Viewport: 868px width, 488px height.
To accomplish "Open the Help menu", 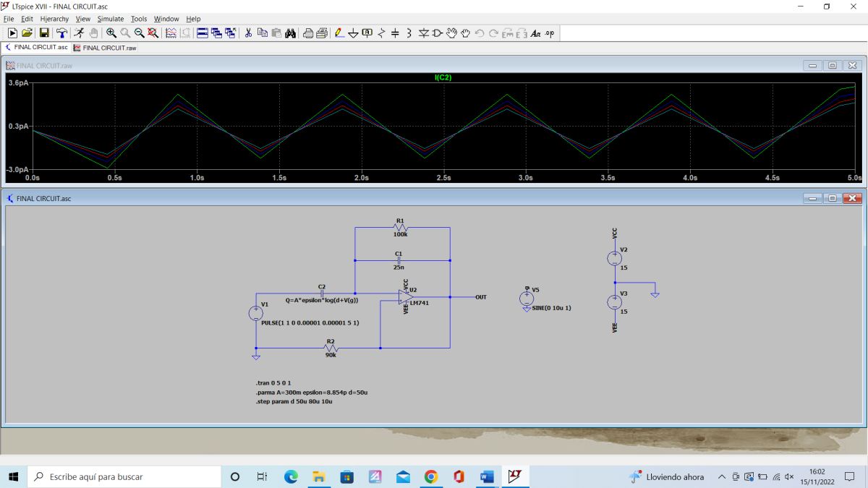I will coord(193,19).
